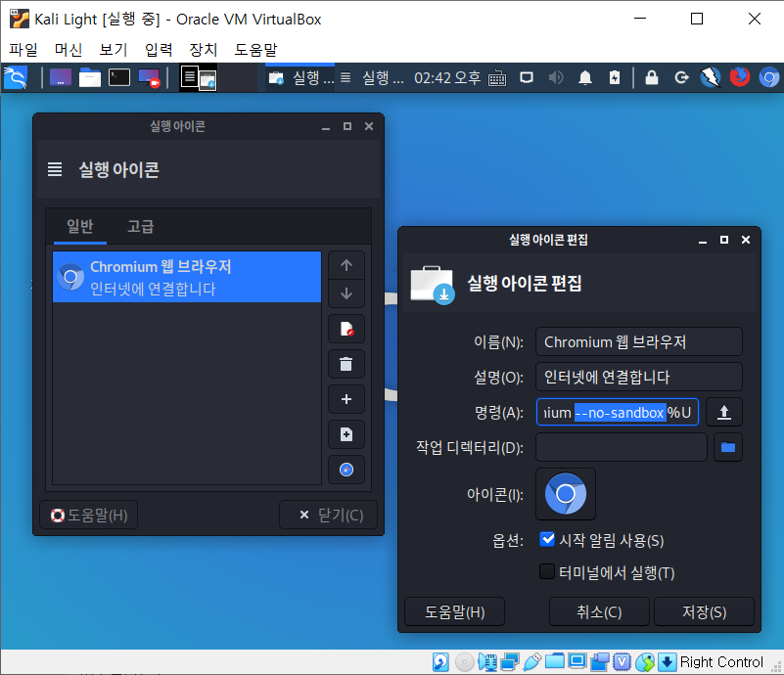Click the VirtualBox hard disk status icon

click(x=440, y=662)
